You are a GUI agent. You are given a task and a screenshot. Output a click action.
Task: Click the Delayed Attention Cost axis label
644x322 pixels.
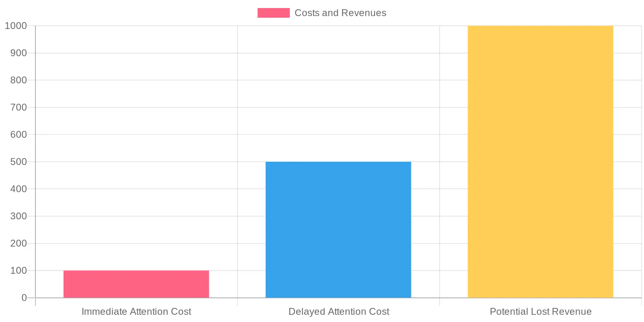[339, 312]
